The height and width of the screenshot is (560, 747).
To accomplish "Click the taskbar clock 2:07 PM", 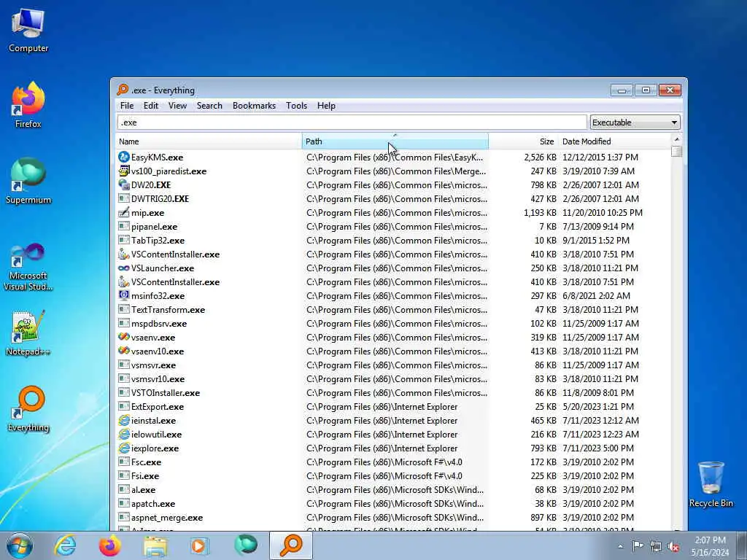I will click(x=710, y=540).
